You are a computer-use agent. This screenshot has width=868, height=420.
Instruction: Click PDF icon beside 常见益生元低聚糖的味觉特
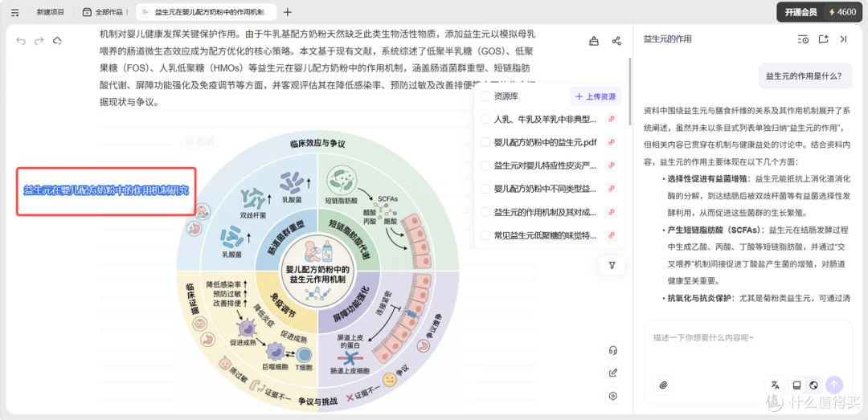[612, 235]
